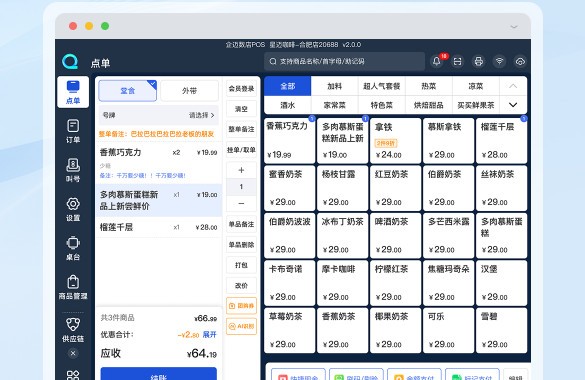Click the 改价 button
The height and width of the screenshot is (380, 585).
(241, 286)
